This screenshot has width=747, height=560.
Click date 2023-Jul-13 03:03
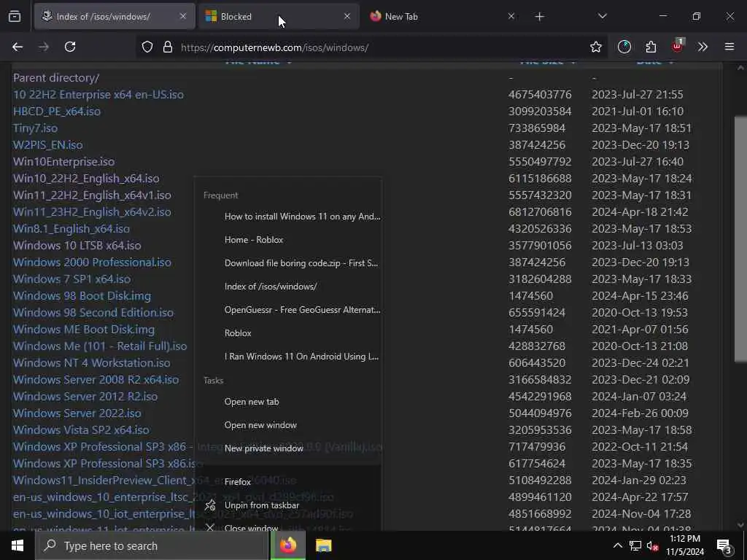coord(638,245)
